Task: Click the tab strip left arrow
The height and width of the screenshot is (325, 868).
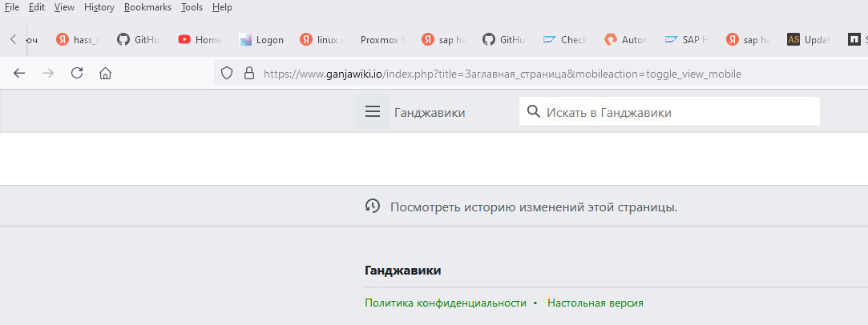Action: coord(14,39)
